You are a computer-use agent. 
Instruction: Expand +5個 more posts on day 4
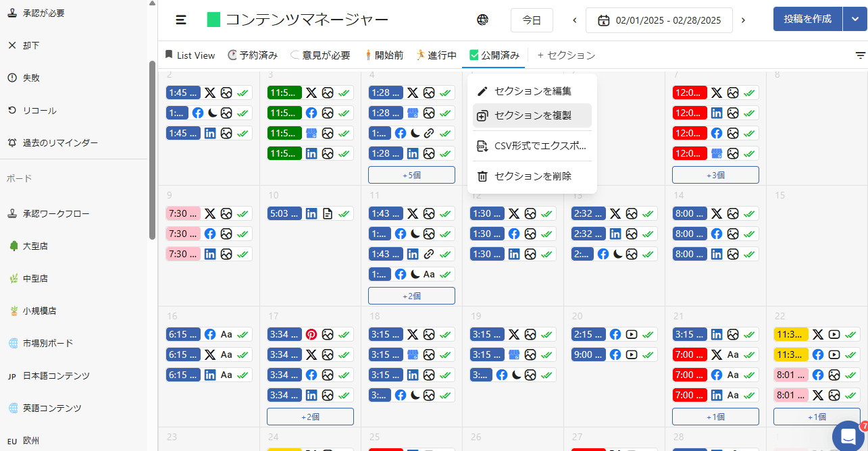(x=411, y=175)
